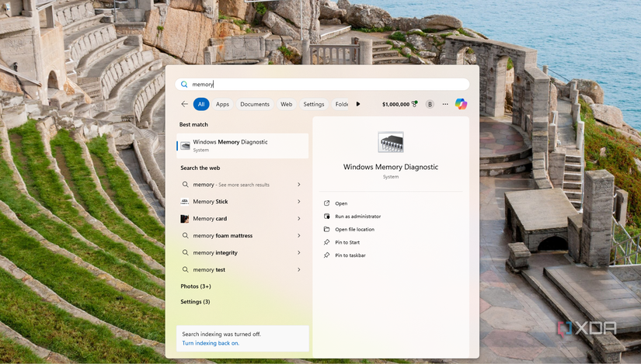Click the Memory Stick result thumbnail icon

pyautogui.click(x=185, y=202)
